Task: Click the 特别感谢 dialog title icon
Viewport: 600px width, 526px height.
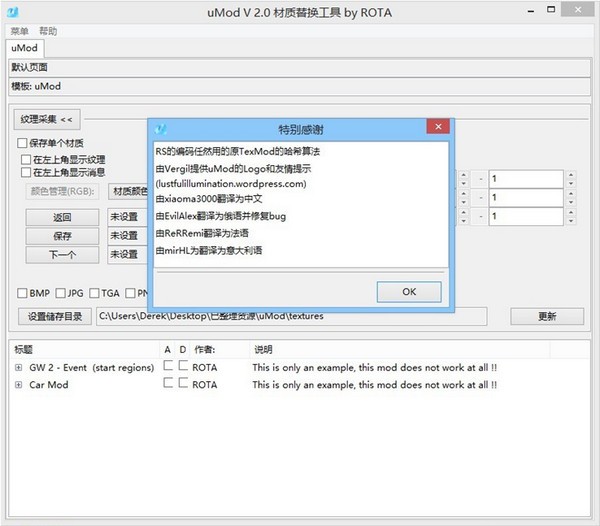Action: coord(160,129)
